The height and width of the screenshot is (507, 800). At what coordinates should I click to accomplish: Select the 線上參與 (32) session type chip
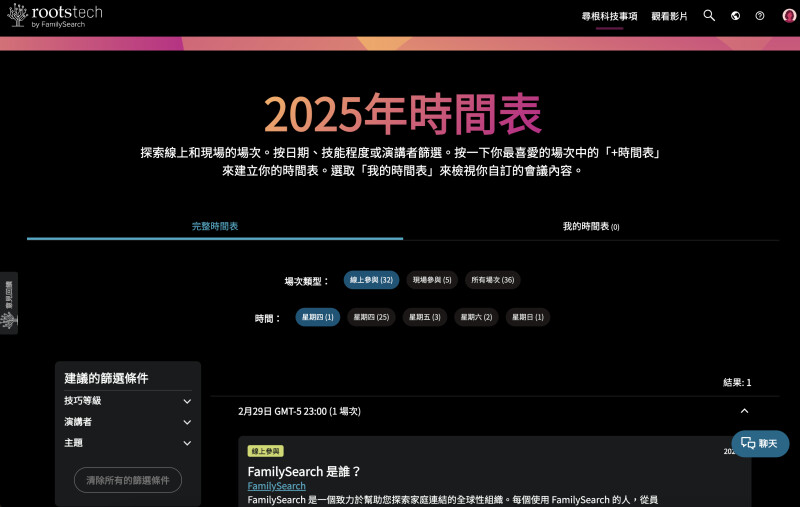[x=371, y=280]
